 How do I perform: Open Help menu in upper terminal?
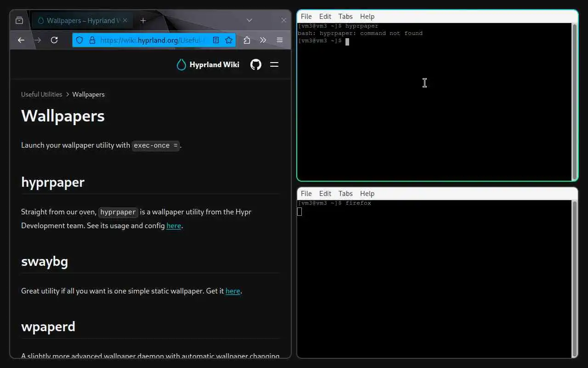(367, 17)
